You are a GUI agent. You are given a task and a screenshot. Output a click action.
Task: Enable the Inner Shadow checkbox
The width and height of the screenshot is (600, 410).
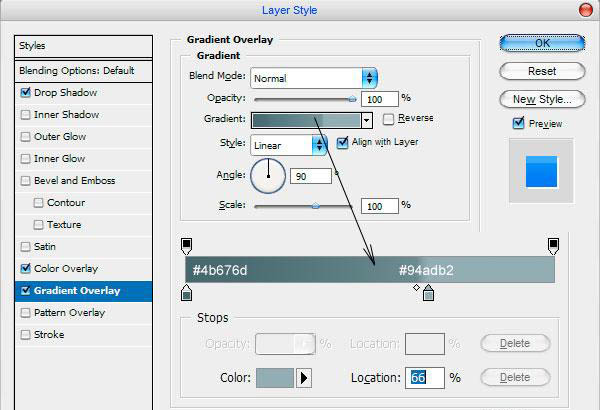[x=25, y=114]
